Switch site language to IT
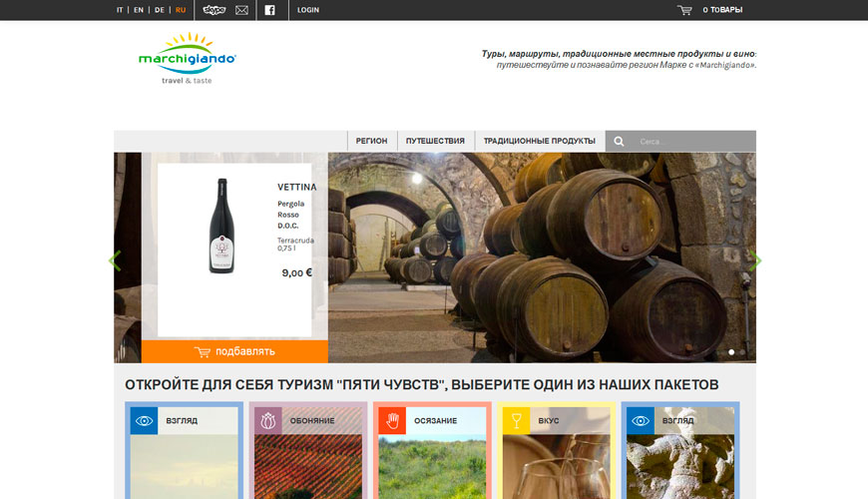Viewport: 868px width, 499px height. [x=120, y=10]
